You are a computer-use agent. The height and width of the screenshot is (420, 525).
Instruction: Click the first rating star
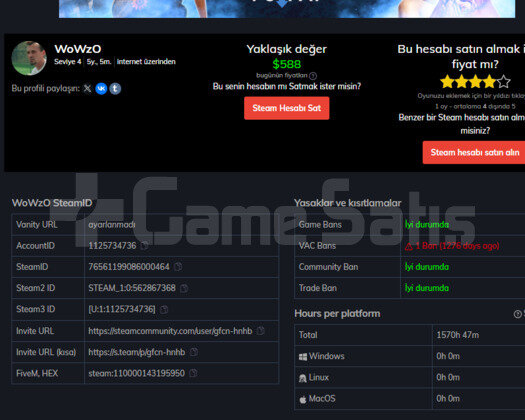click(x=447, y=81)
